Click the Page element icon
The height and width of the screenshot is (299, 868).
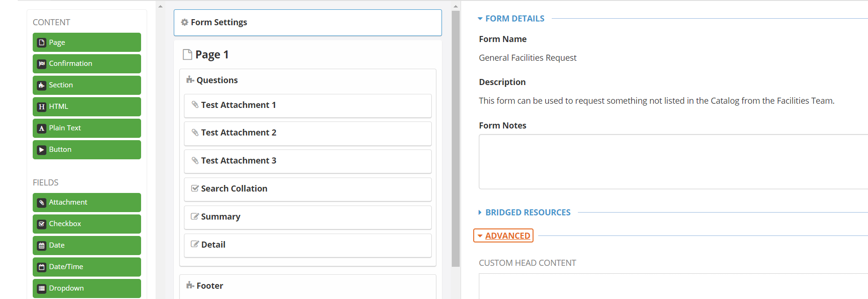42,43
